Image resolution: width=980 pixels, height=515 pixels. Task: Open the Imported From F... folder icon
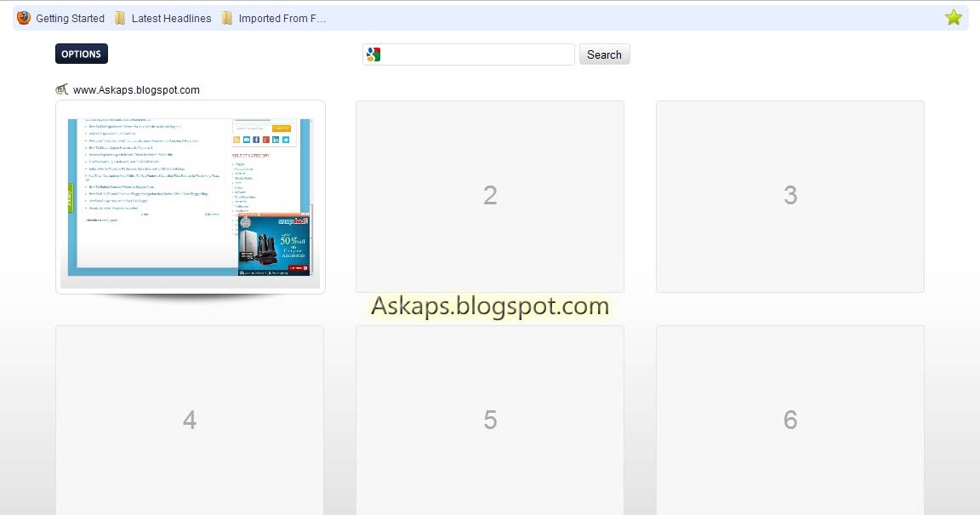point(226,17)
